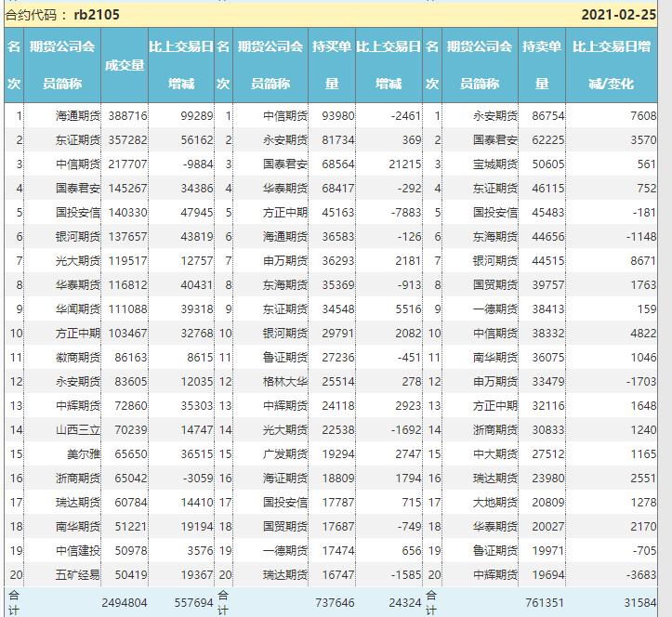Viewport: 672px width, 617px height.
Task: Click volume value 119517
Action: click(x=127, y=260)
